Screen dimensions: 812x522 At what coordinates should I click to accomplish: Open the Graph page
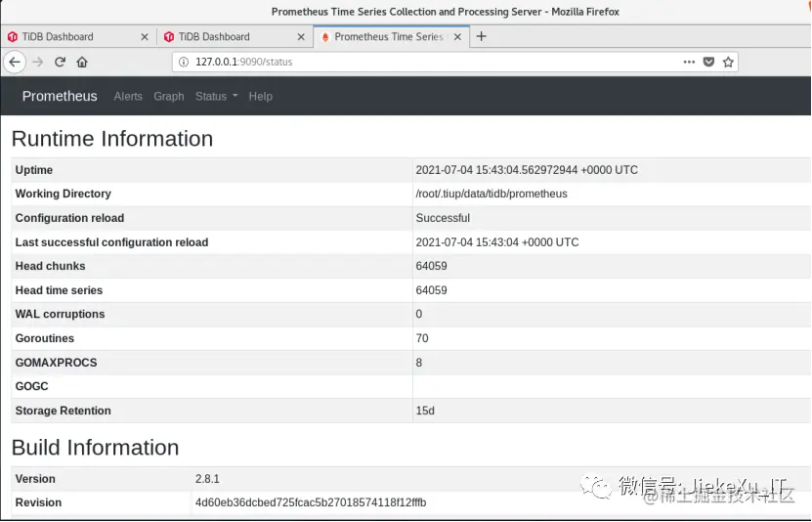[169, 97]
